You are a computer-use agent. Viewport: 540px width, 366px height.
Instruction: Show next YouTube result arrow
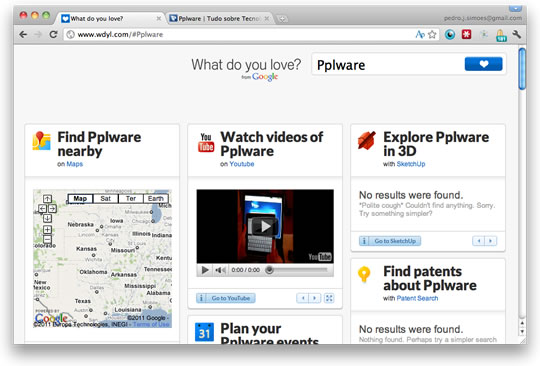(x=314, y=298)
